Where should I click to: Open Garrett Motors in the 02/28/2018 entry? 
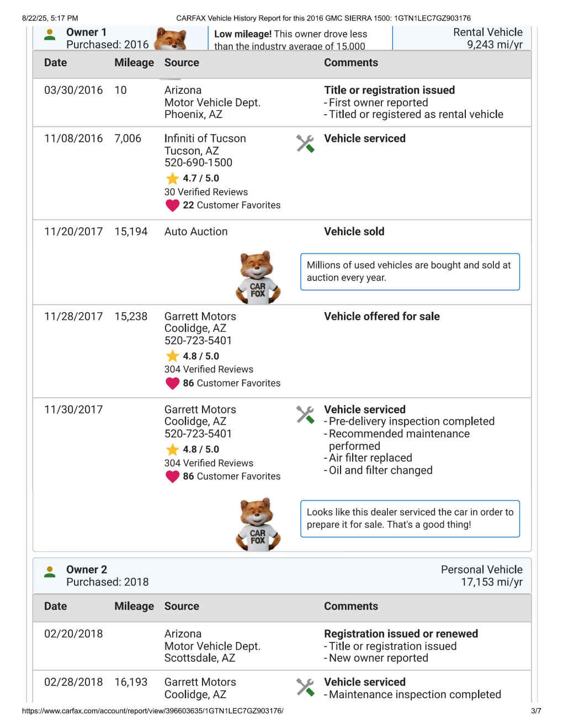(x=200, y=682)
